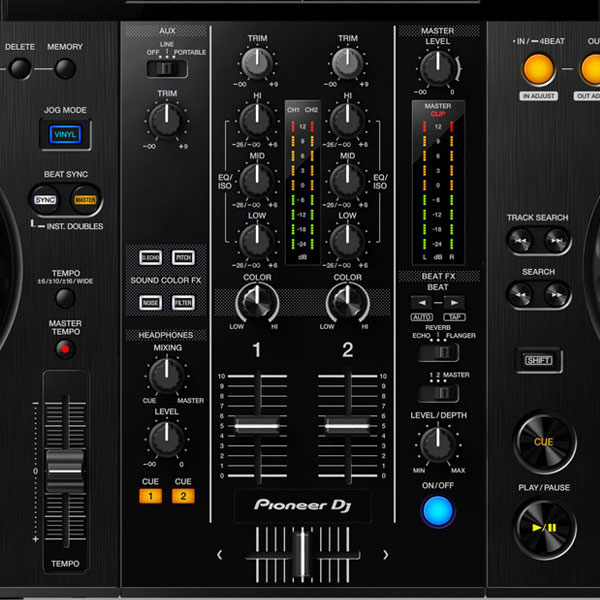Screen dimensions: 600x600
Task: Click the Beat FX beat right arrow
Action: 454,303
